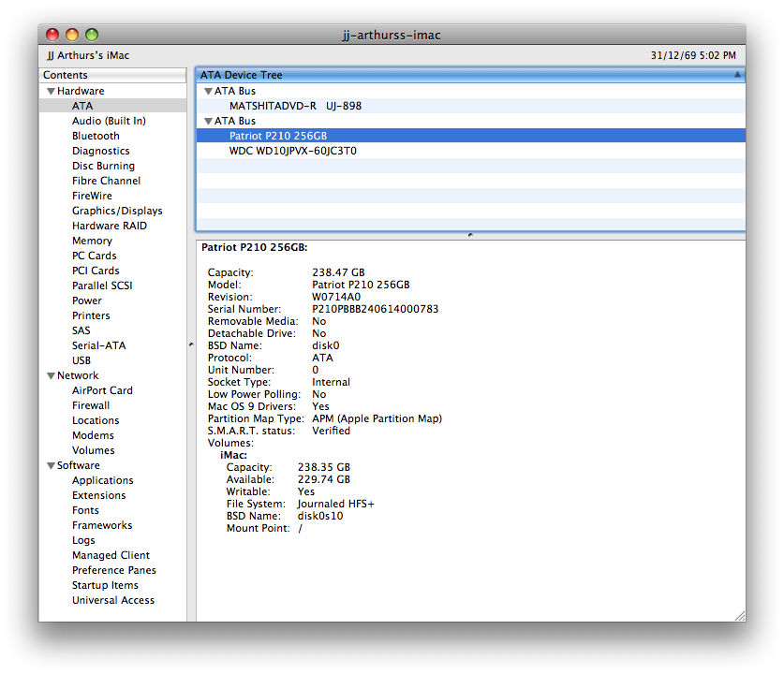Select Patriot P210 256GB device row
The height and width of the screenshot is (674, 784).
click(470, 136)
